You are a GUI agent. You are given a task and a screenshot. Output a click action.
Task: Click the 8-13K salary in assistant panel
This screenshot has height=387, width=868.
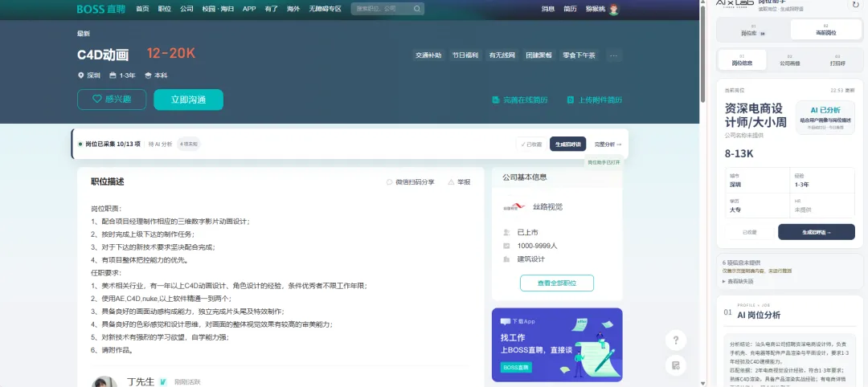pyautogui.click(x=739, y=153)
